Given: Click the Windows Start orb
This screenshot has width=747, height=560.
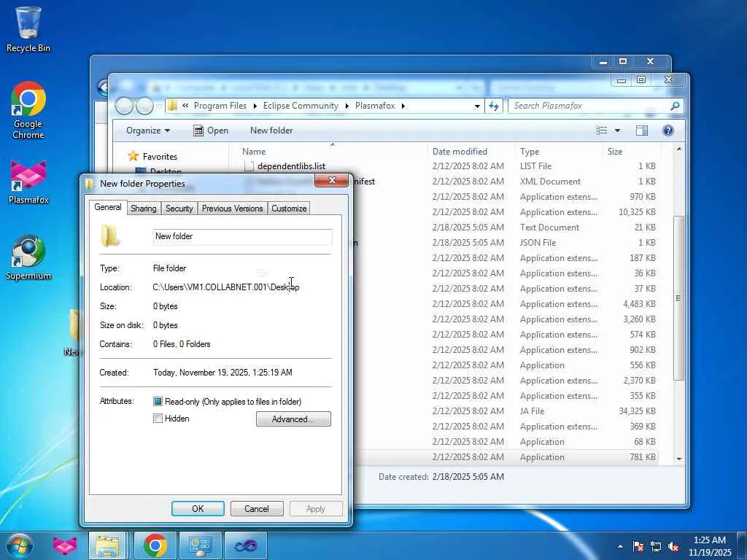Looking at the screenshot, I should [x=20, y=545].
